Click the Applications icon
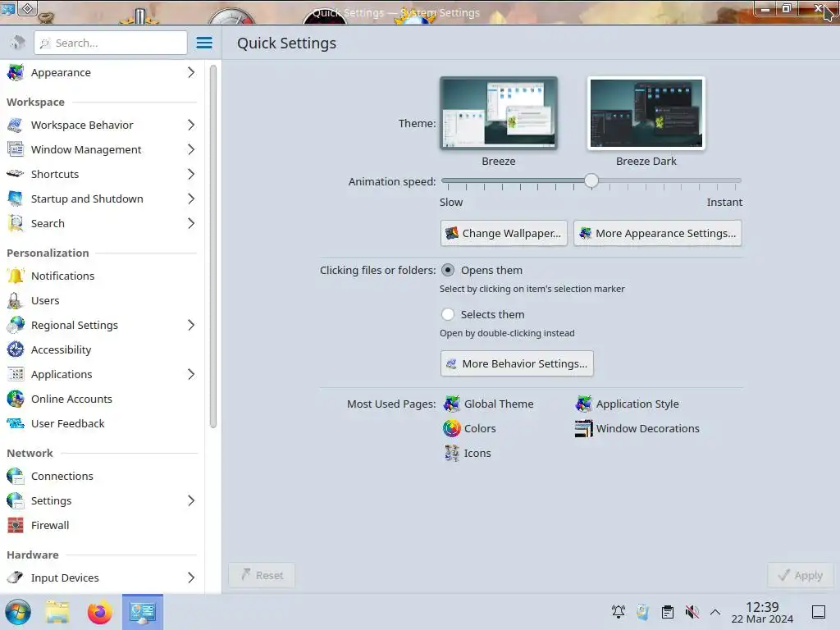The height and width of the screenshot is (630, 840). pos(16,374)
